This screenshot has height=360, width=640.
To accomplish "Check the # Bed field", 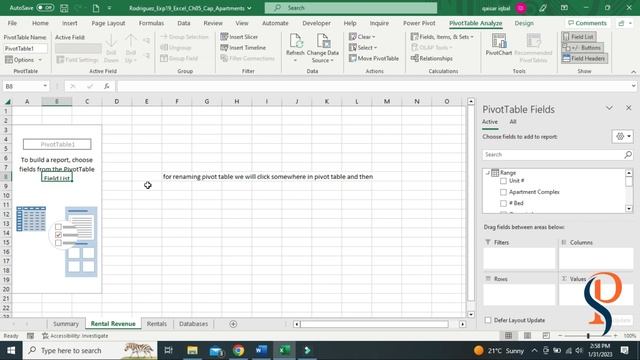I will point(503,203).
